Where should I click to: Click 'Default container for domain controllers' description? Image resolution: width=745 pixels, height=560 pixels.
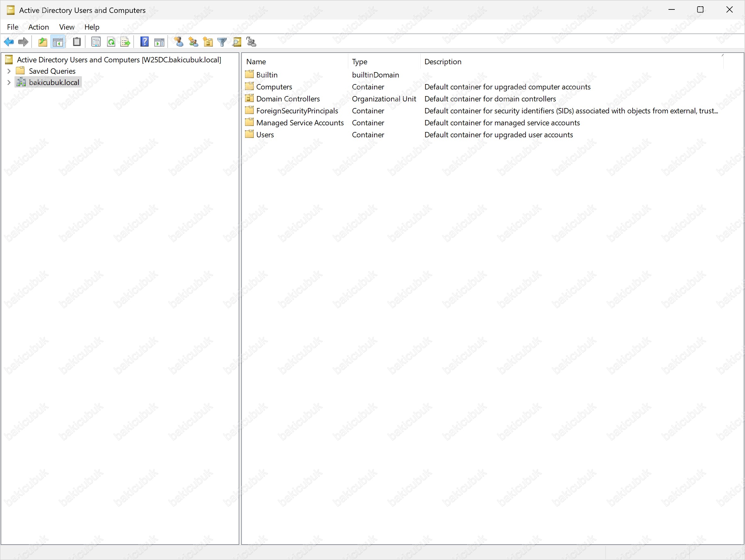click(490, 99)
